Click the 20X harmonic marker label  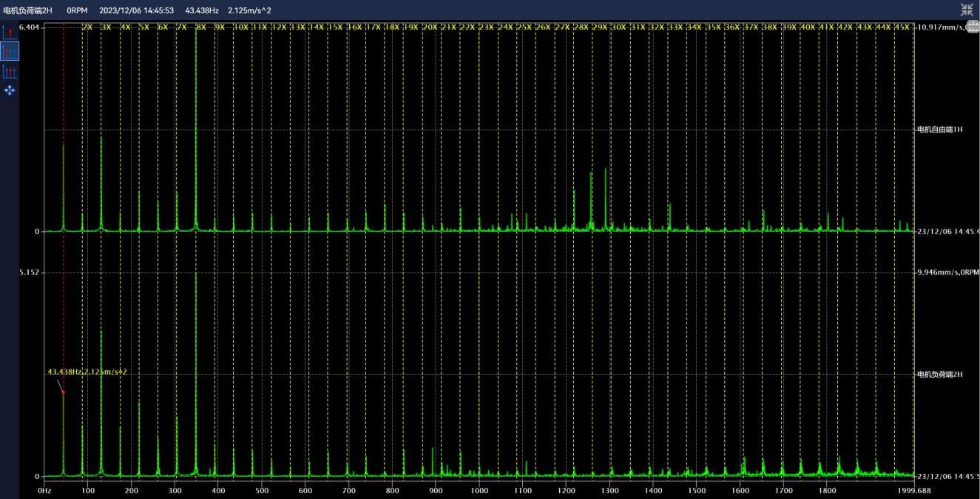click(430, 27)
